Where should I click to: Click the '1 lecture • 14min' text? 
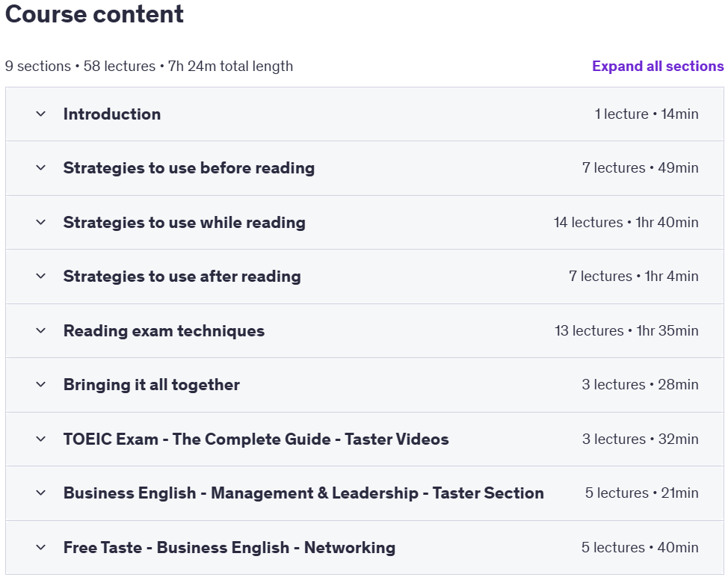647,114
